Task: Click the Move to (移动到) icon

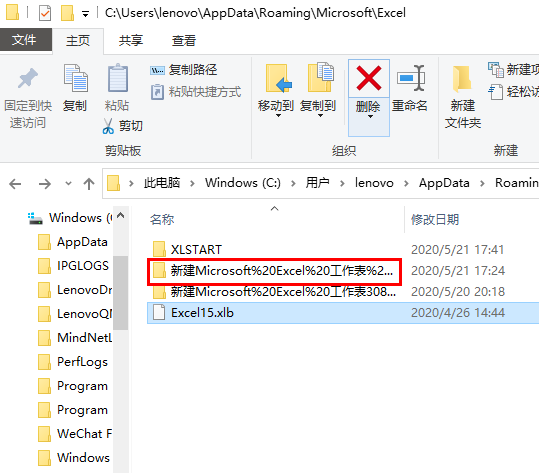Action: [x=278, y=78]
